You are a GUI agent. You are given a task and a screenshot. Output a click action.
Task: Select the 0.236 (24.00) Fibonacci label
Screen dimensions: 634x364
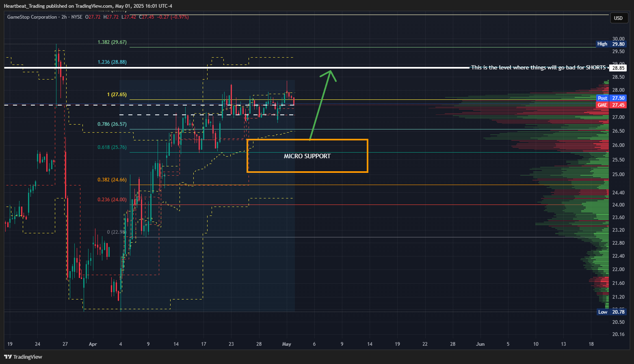coord(112,200)
